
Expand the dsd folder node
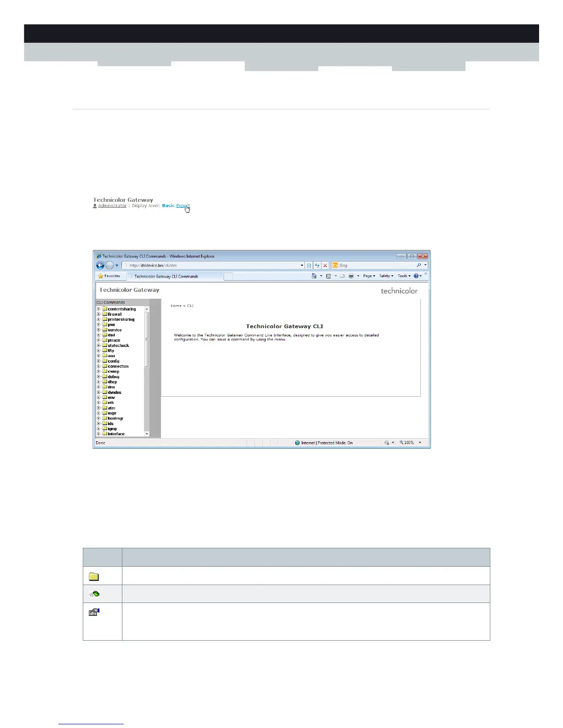(x=98, y=335)
